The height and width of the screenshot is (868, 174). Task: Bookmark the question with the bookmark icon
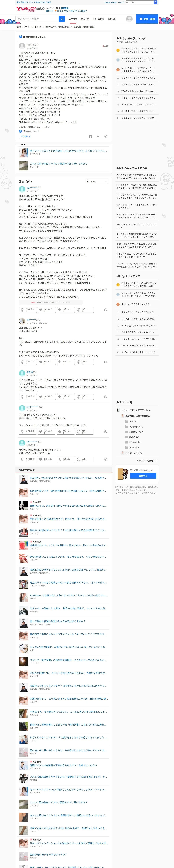click(x=90, y=136)
